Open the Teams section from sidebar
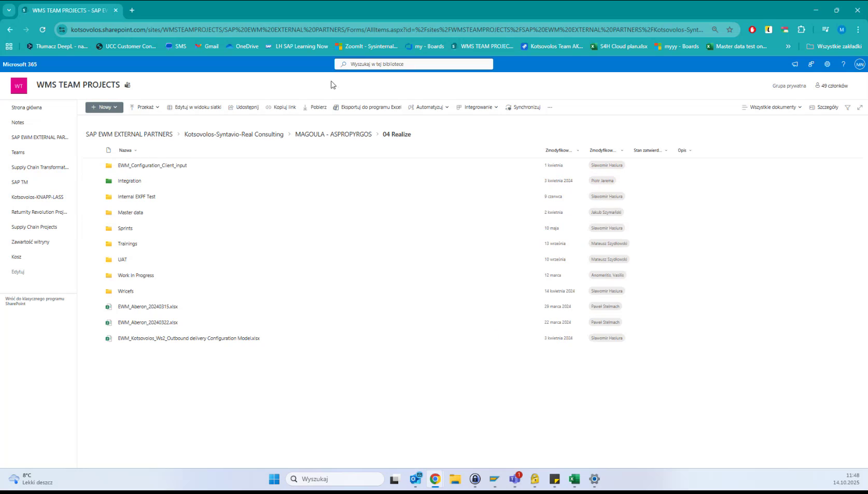Viewport: 868px width, 494px height. coord(18,152)
